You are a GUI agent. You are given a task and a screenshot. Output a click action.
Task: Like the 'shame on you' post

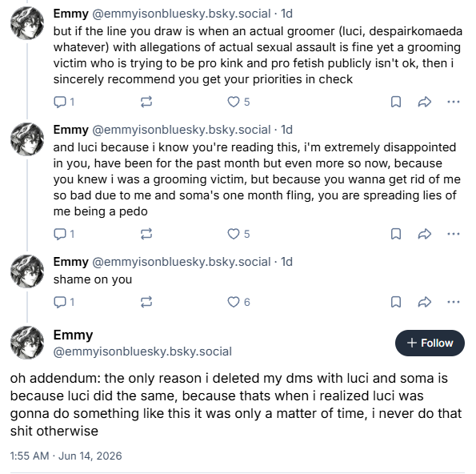point(238,302)
